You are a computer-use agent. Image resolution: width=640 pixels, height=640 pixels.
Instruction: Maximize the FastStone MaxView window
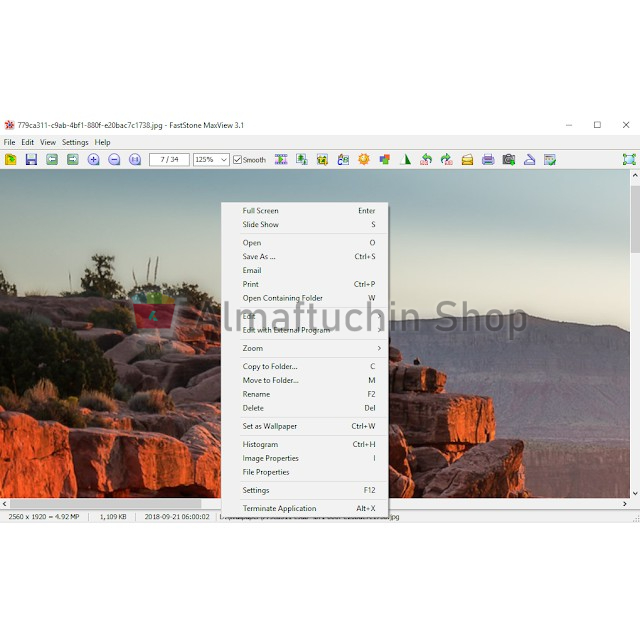pos(597,125)
